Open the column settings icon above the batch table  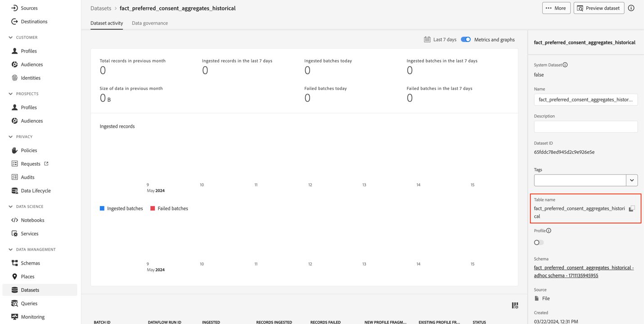pyautogui.click(x=515, y=305)
